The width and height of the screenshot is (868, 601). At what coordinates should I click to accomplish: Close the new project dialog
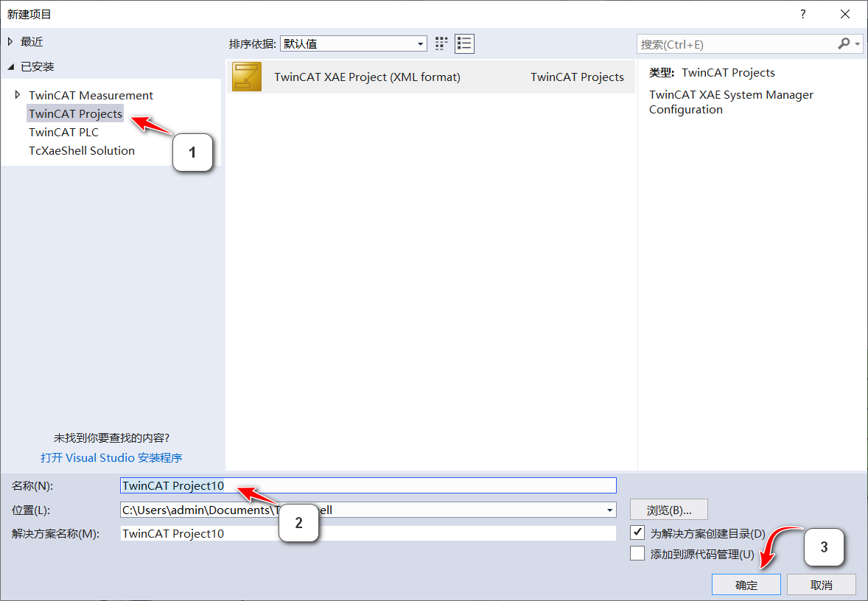pos(844,15)
